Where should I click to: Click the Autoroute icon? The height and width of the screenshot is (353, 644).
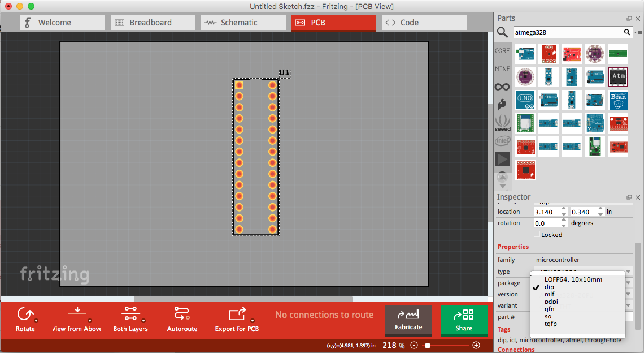point(182,315)
